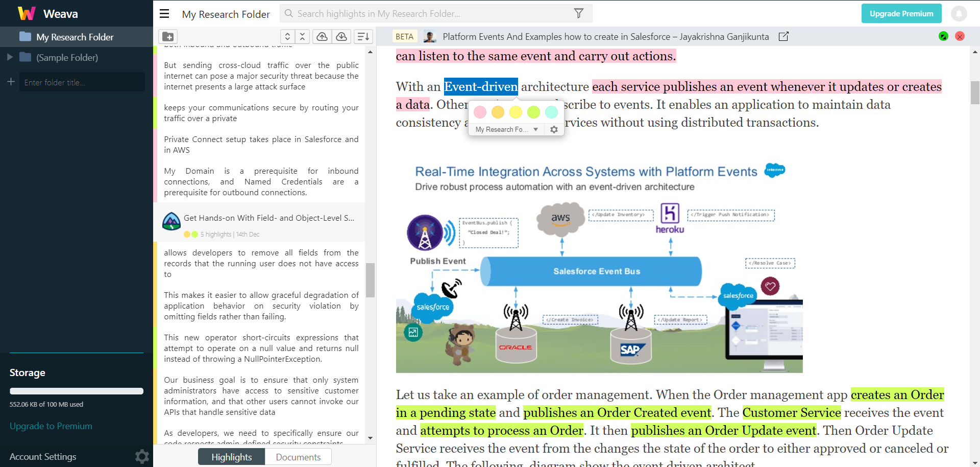Open Account Settings

point(43,457)
